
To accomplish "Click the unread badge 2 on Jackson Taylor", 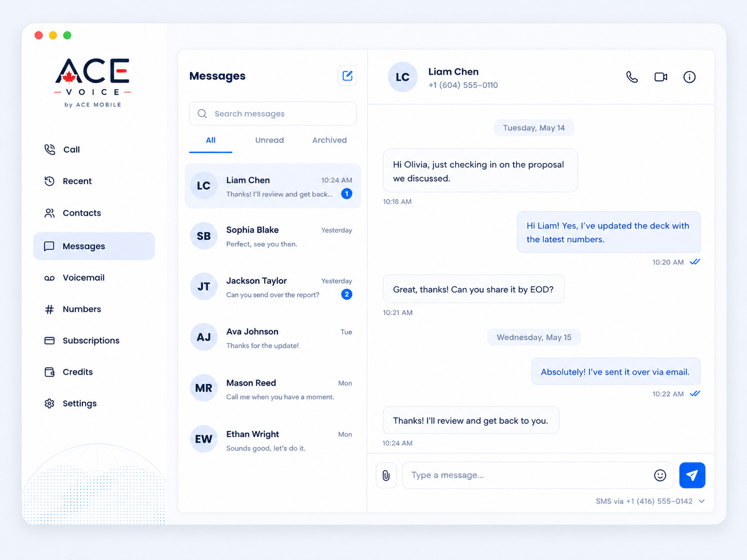I will click(x=347, y=294).
